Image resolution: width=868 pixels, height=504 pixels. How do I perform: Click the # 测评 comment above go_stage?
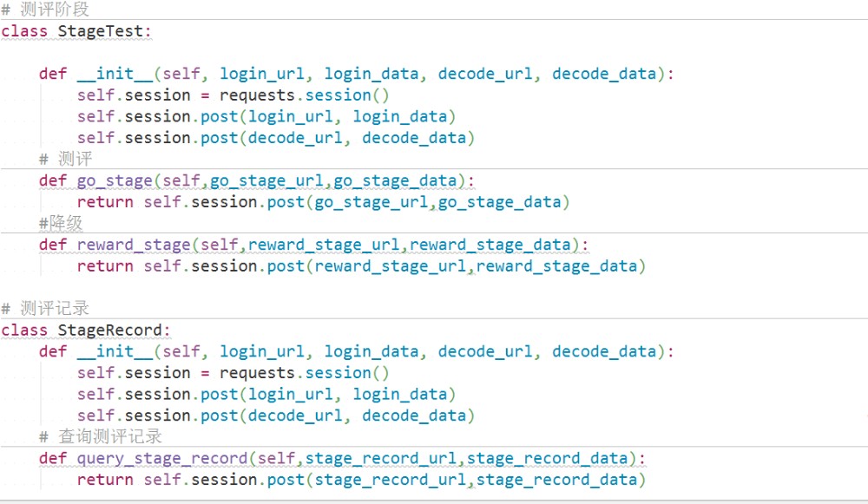pos(66,160)
